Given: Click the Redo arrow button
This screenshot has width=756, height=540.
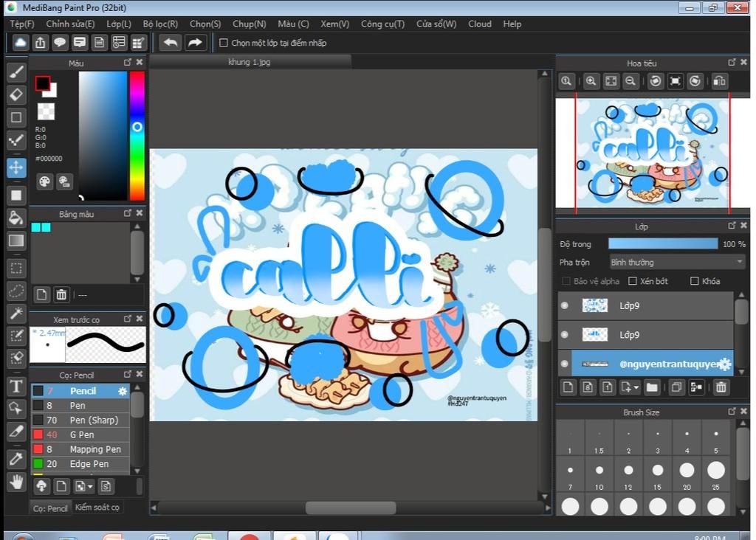Looking at the screenshot, I should (x=195, y=42).
